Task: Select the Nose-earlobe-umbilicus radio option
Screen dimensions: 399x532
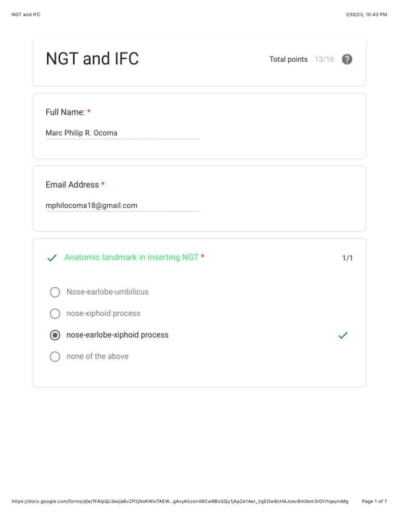Action: click(x=55, y=292)
